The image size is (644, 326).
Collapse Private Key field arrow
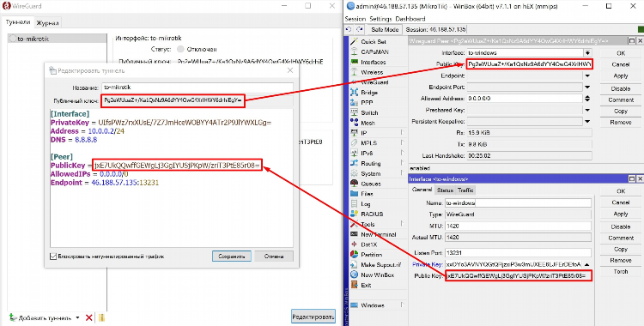[x=587, y=265]
